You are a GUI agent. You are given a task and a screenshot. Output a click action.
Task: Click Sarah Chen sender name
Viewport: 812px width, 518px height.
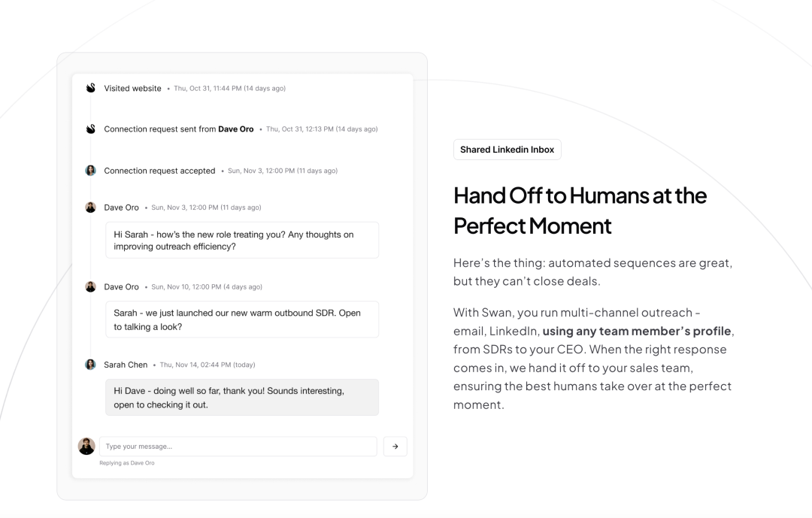point(126,365)
